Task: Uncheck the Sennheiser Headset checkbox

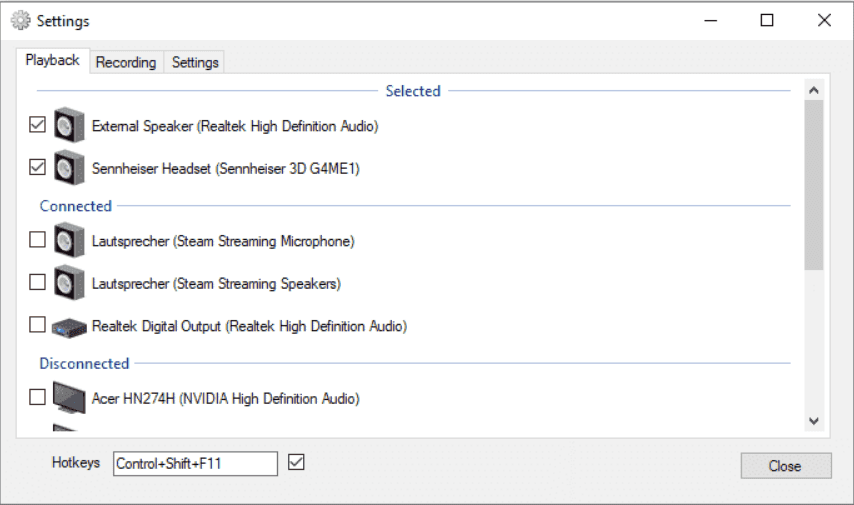Action: point(38,167)
